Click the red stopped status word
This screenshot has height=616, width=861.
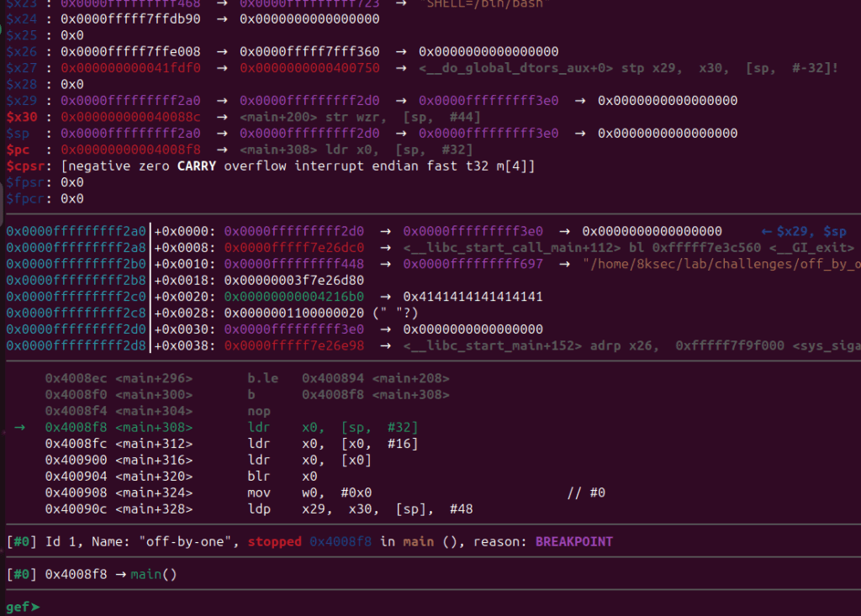click(275, 542)
